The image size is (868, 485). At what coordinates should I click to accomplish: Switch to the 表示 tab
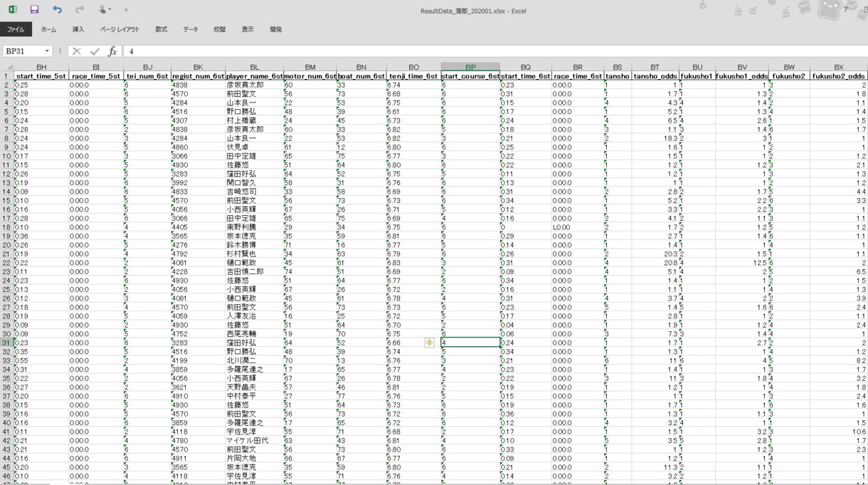tap(248, 29)
